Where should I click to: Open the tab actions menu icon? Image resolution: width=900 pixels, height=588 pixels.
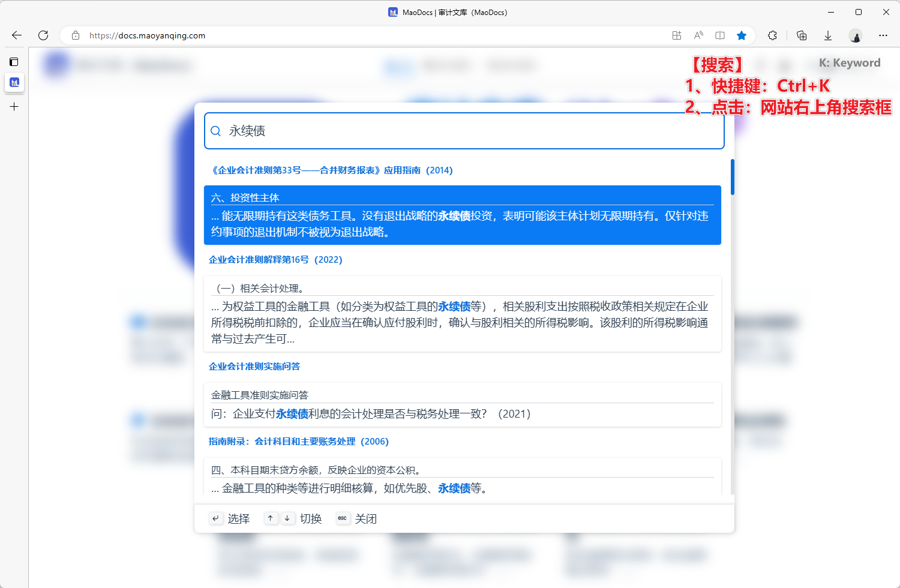pyautogui.click(x=14, y=62)
